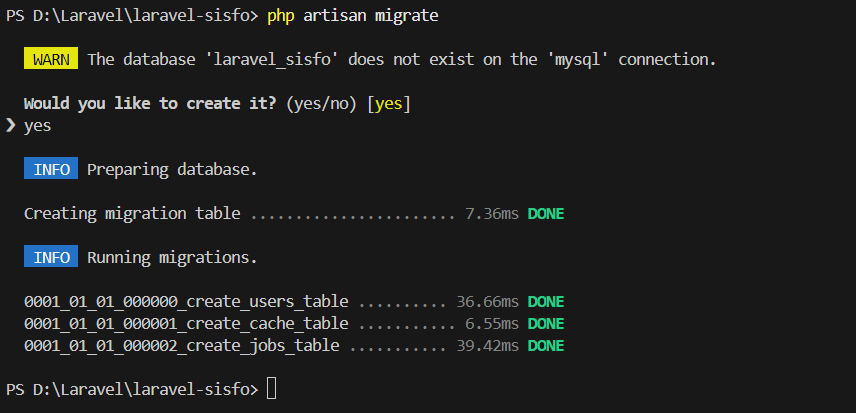Image resolution: width=856 pixels, height=413 pixels.
Task: Click the create_users_table migration name
Action: coord(186,301)
